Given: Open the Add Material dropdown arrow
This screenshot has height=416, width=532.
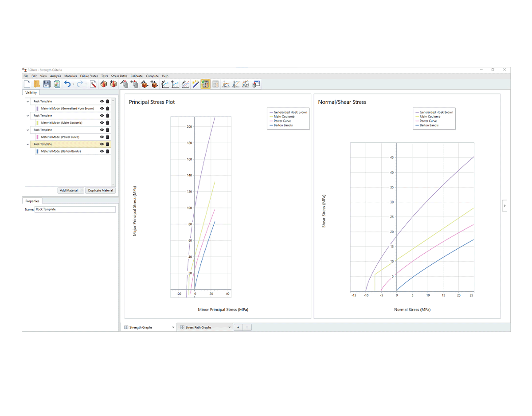Looking at the screenshot, I should click(x=82, y=190).
